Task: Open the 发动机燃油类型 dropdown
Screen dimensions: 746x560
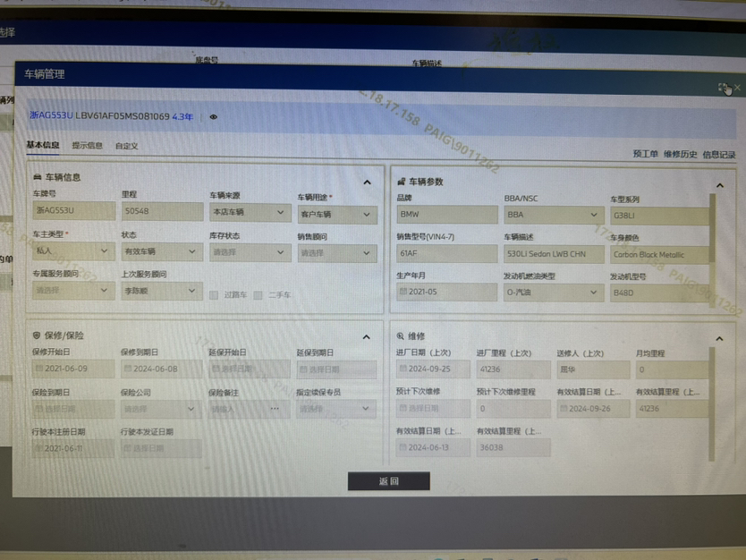Action: click(x=553, y=292)
